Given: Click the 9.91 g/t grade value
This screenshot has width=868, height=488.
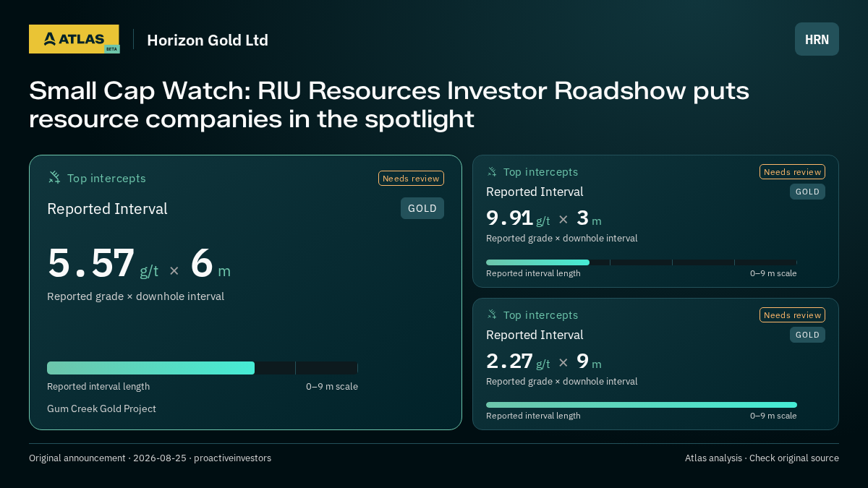Looking at the screenshot, I should click(x=518, y=218).
